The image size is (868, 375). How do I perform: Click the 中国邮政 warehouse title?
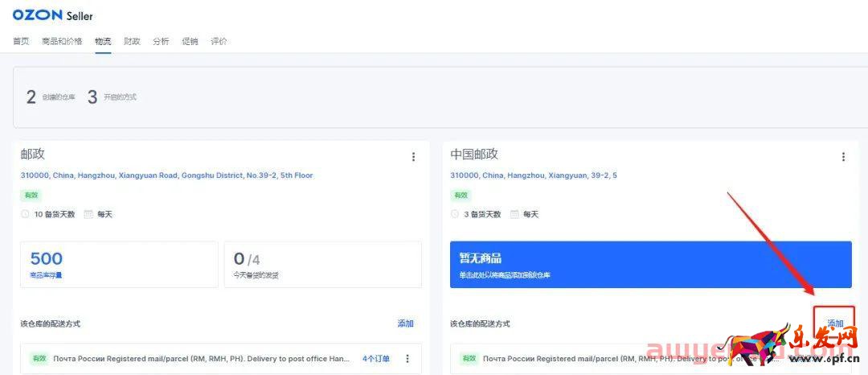click(x=474, y=154)
